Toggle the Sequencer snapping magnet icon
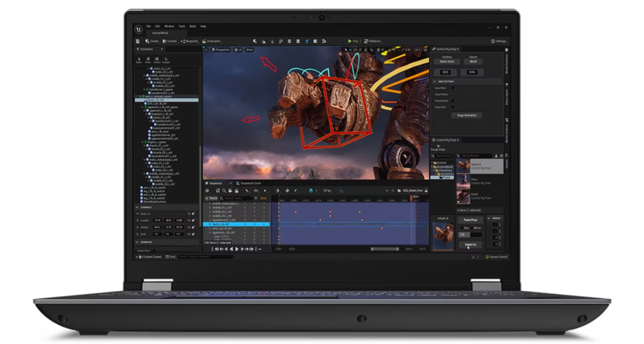644x344 pixels. click(x=310, y=191)
